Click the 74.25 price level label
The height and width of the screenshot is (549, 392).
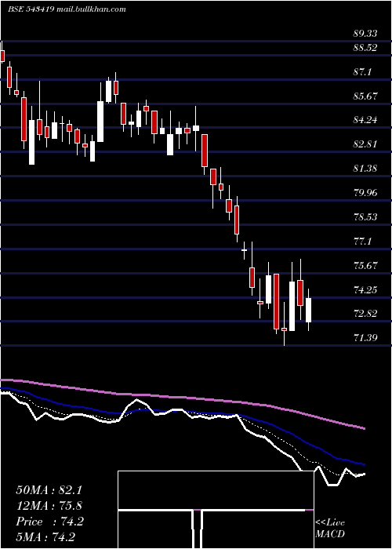366,289
